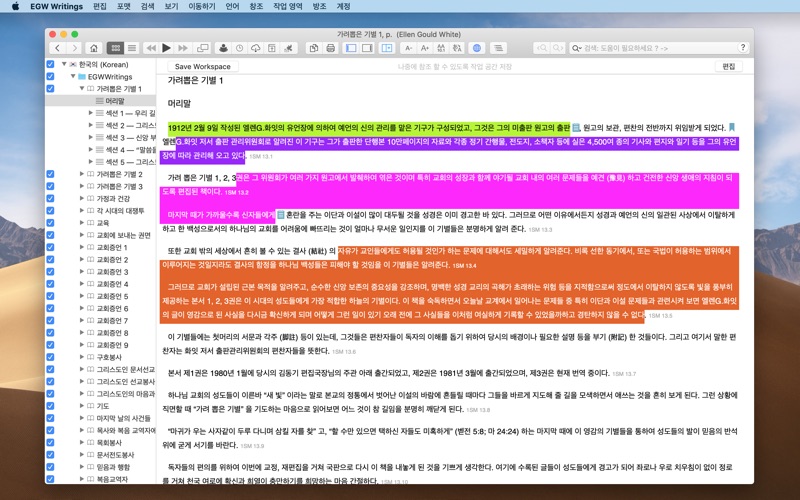Decrease font size with A- button

pyautogui.click(x=408, y=48)
